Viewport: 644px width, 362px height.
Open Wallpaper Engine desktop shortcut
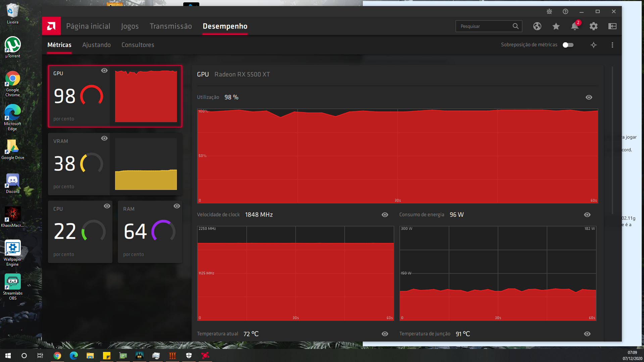[x=13, y=253]
